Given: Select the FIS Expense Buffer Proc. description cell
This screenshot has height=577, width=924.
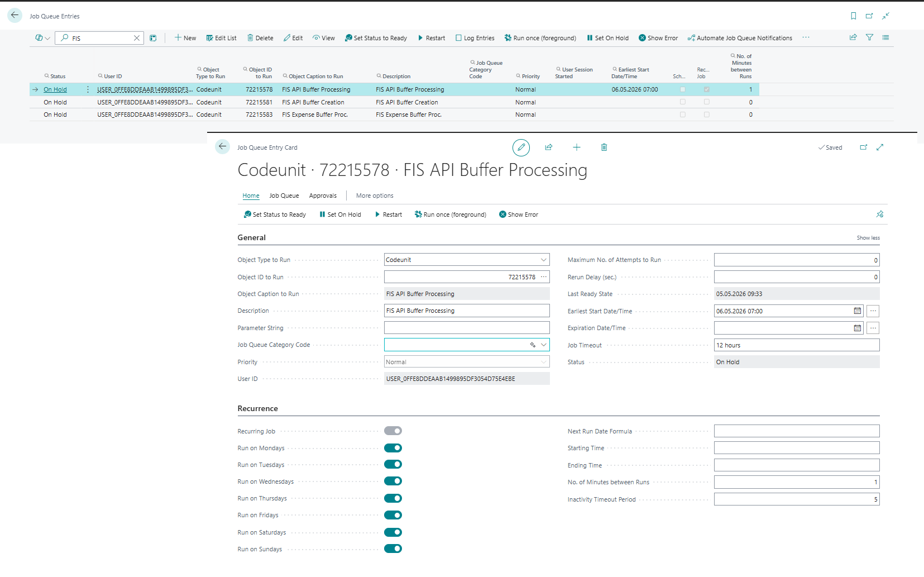Looking at the screenshot, I should tap(409, 115).
